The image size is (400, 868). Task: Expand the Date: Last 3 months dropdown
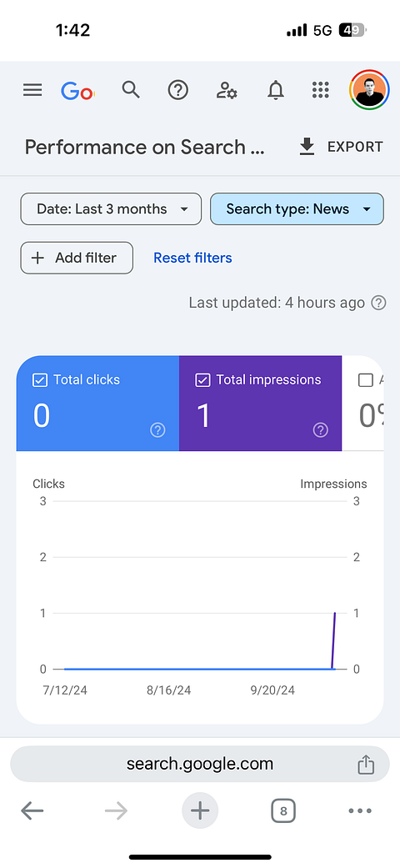(x=111, y=208)
